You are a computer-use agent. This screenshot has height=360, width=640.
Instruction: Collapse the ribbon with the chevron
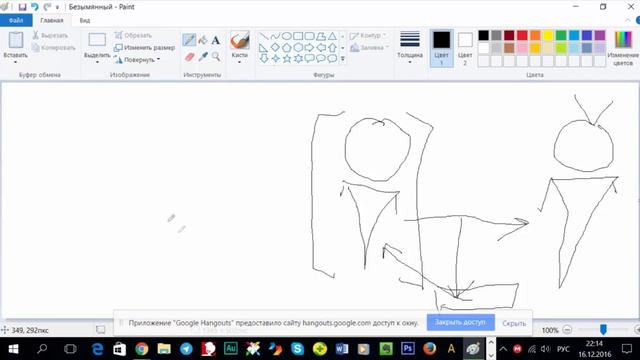coord(628,20)
